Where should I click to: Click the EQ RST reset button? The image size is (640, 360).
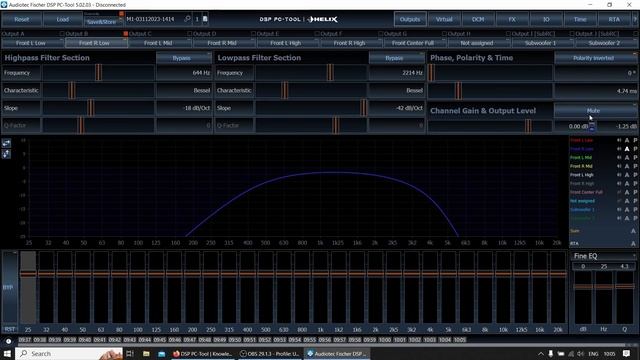tap(10, 329)
